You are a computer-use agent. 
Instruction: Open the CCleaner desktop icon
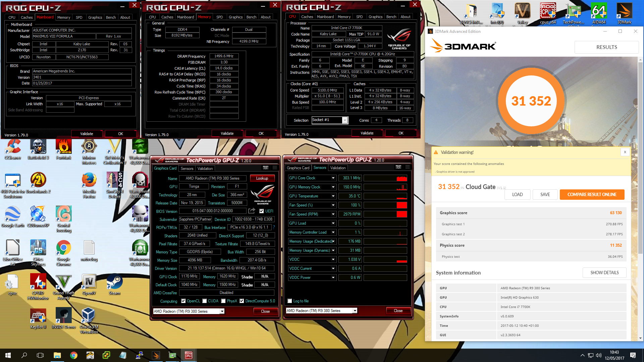(x=13, y=149)
